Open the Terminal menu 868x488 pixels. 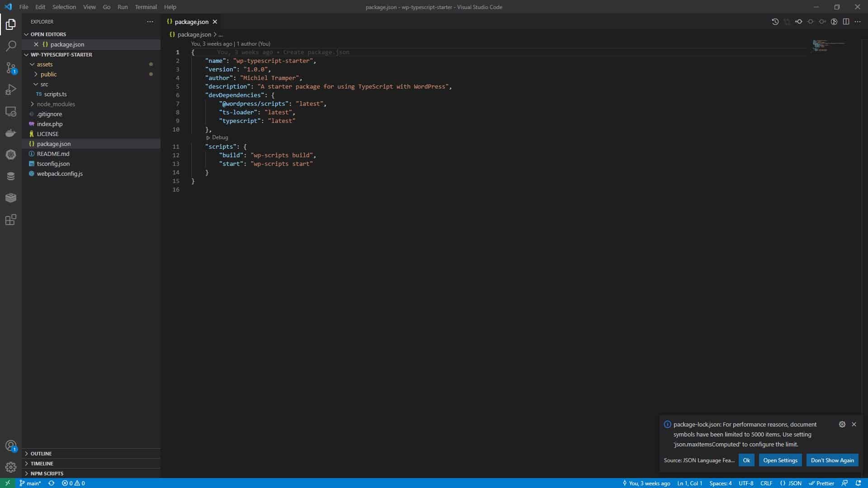[x=146, y=7]
